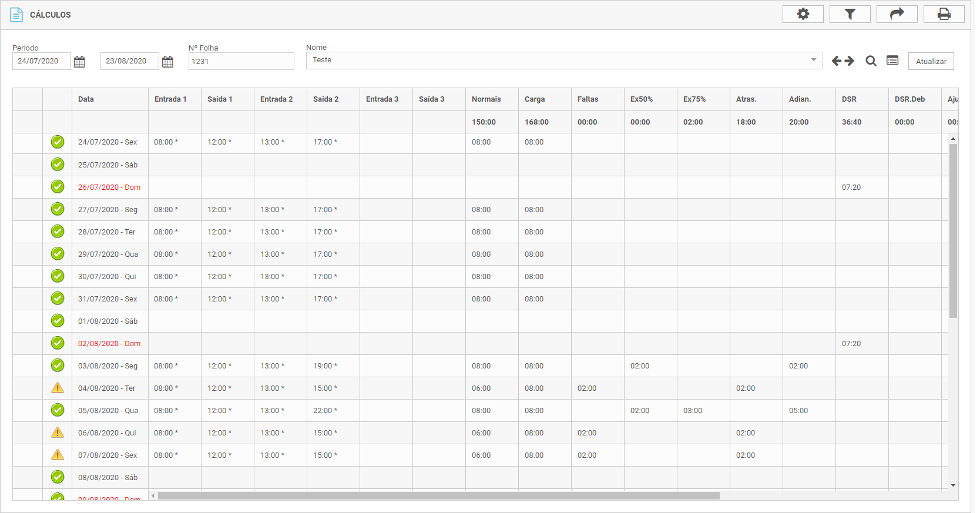
Task: Click the Nº Folha input field
Action: click(241, 61)
